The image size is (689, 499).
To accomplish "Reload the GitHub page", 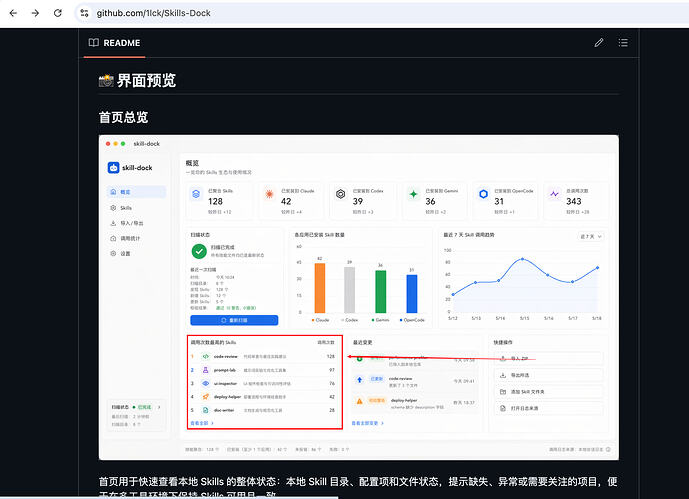I will (x=58, y=13).
